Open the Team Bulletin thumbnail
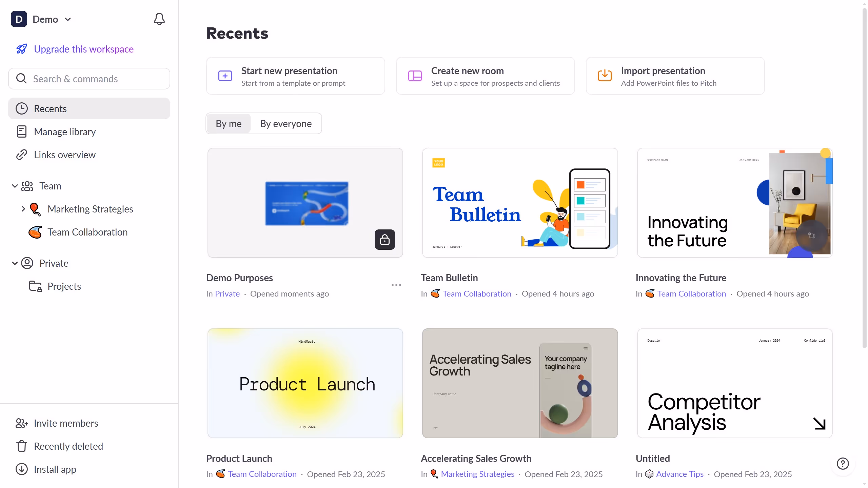868x488 pixels. pyautogui.click(x=520, y=203)
